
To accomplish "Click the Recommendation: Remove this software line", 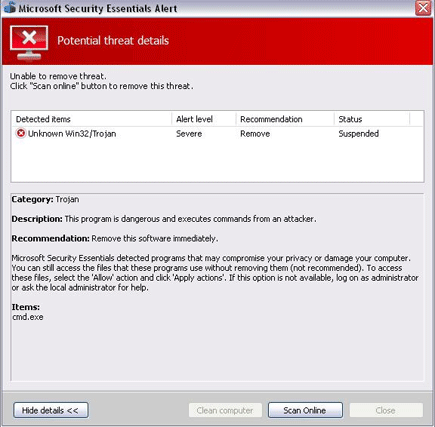I will pyautogui.click(x=115, y=239).
